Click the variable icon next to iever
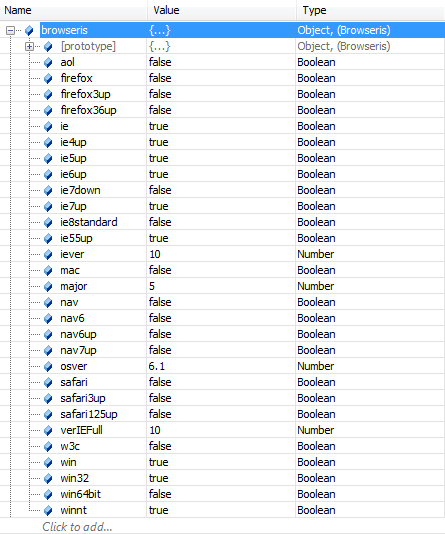This screenshot has width=445, height=534. click(48, 255)
